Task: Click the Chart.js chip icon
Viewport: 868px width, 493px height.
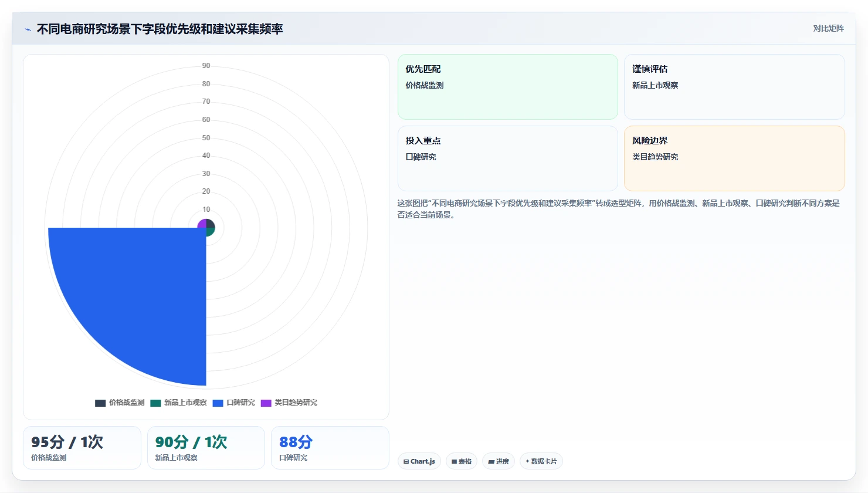Action: pos(406,462)
